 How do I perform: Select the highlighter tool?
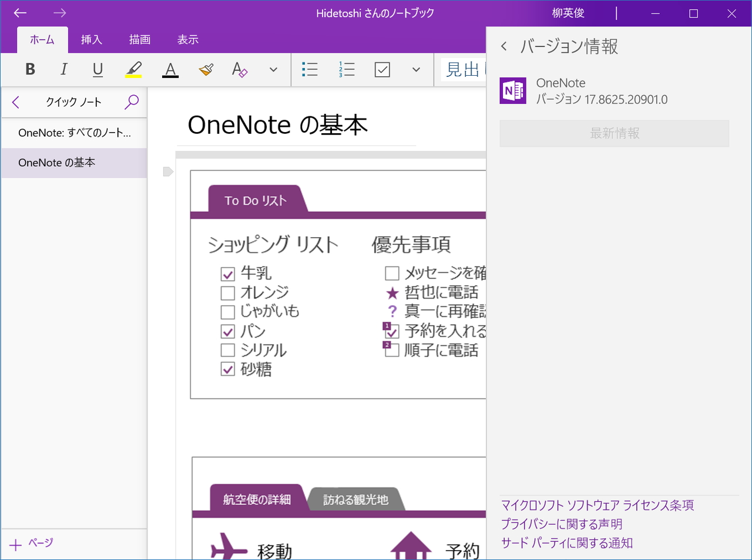[x=133, y=68]
